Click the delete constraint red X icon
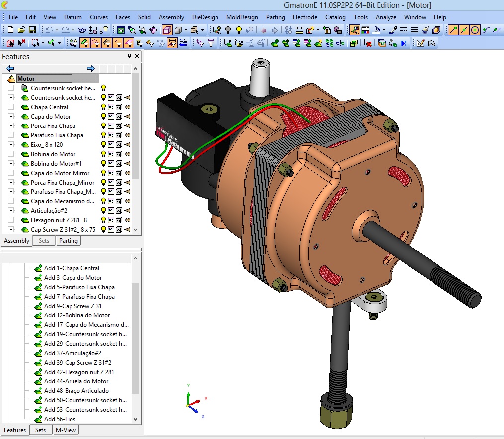 368,43
